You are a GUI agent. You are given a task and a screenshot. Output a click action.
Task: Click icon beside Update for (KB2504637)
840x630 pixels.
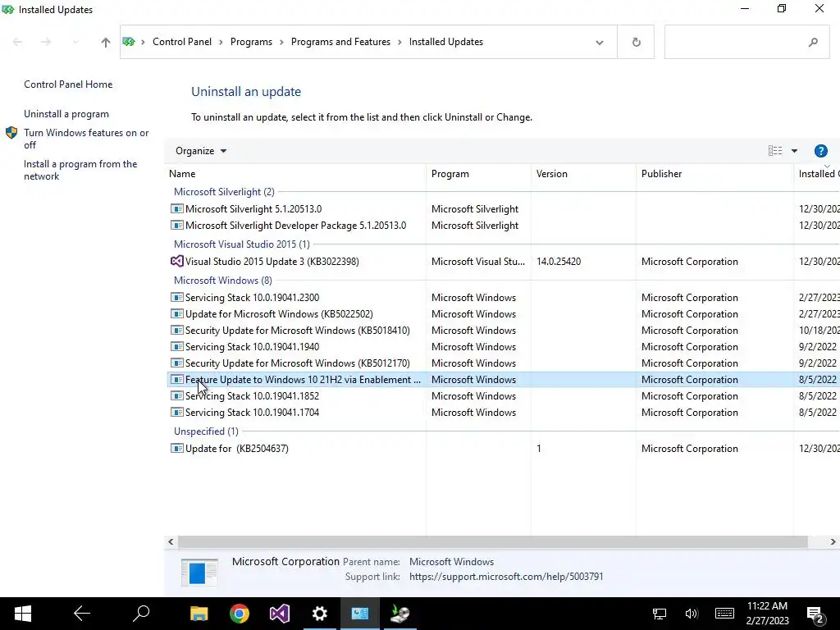pyautogui.click(x=177, y=449)
